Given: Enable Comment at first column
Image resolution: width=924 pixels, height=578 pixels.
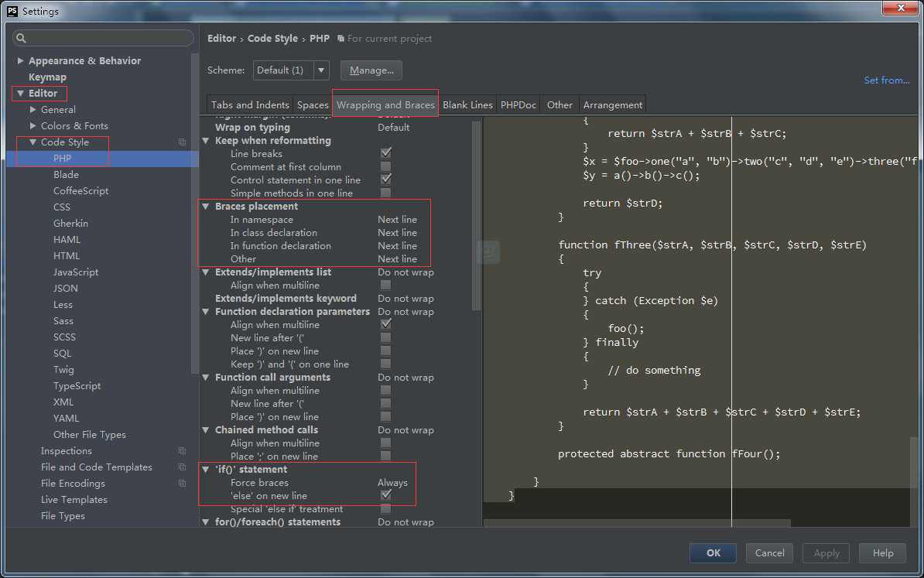Looking at the screenshot, I should coord(386,166).
